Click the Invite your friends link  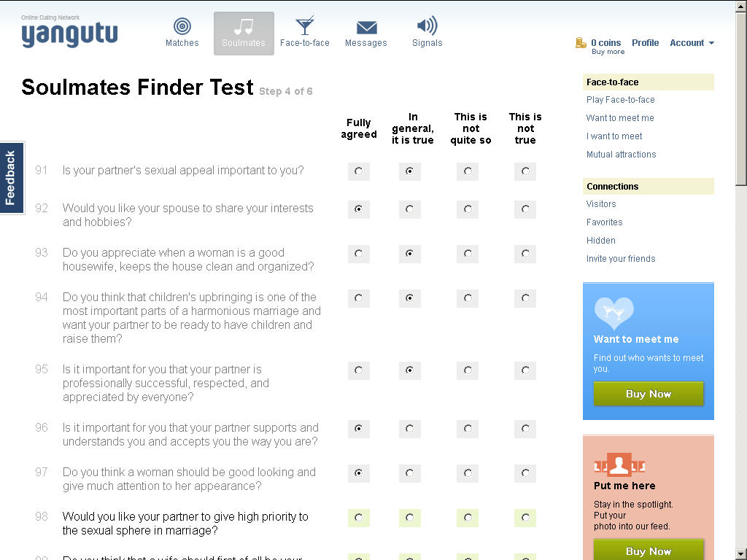click(621, 259)
